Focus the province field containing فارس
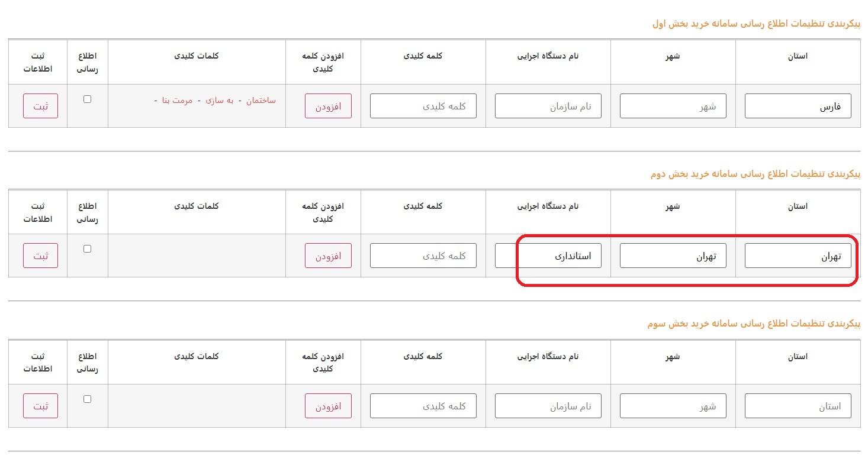 tap(798, 106)
